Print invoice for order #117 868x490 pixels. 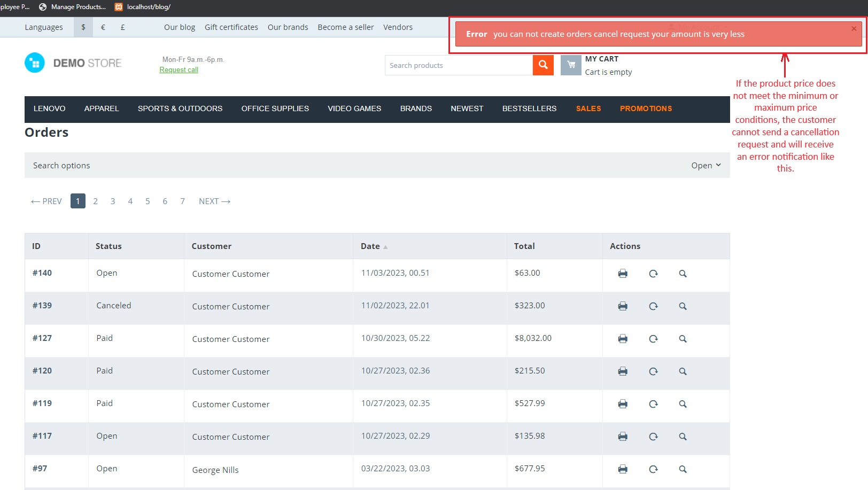[623, 437]
